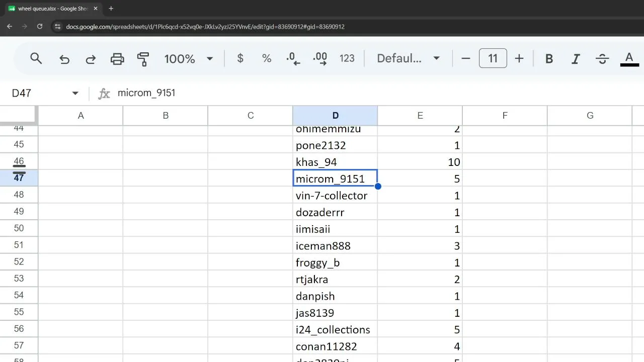Click cell containing dozaderrr
The image size is (644, 362).
[x=335, y=212]
